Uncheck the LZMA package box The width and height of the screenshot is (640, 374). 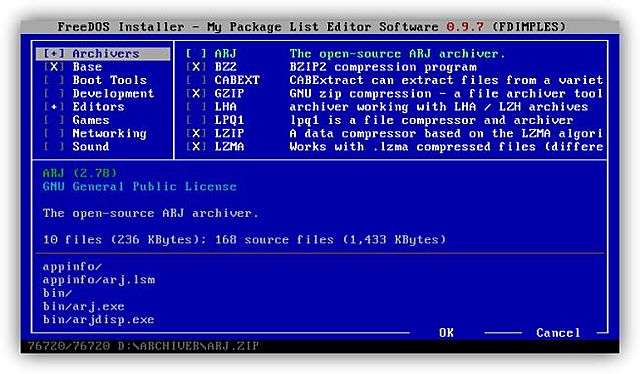click(196, 147)
